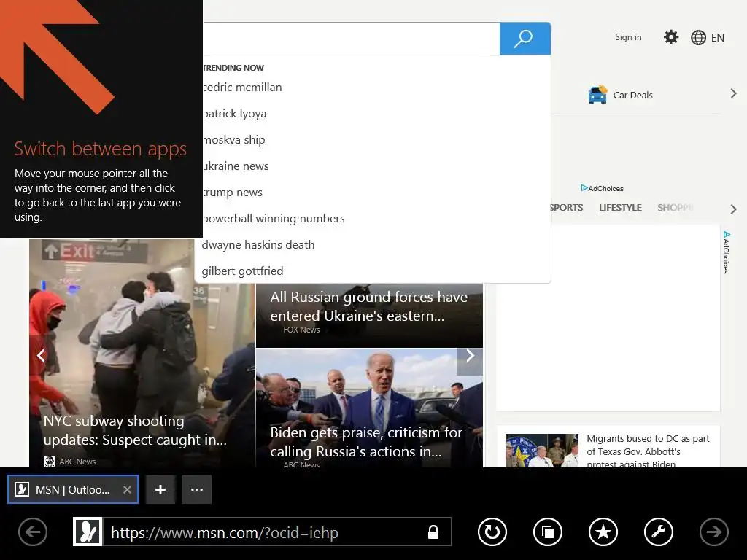747x560 pixels.
Task: Expand more categories chevron beside SHOPPING
Action: (x=734, y=209)
